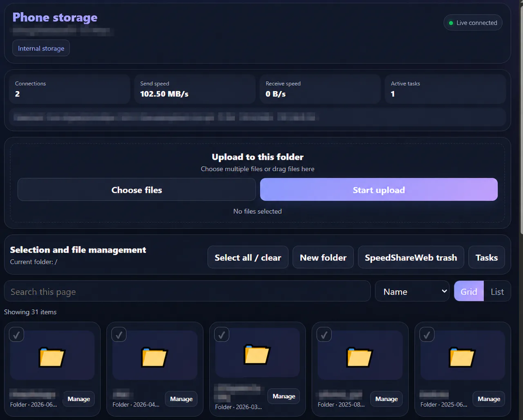This screenshot has height=420, width=523.
Task: Tick the checkbox on the 2026-04 folder
Action: point(119,335)
